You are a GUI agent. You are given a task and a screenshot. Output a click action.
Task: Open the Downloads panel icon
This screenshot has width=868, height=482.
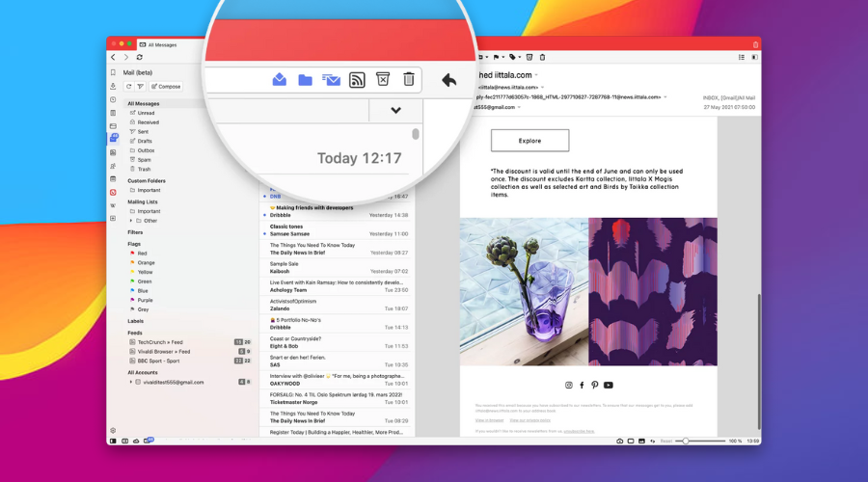[x=113, y=87]
